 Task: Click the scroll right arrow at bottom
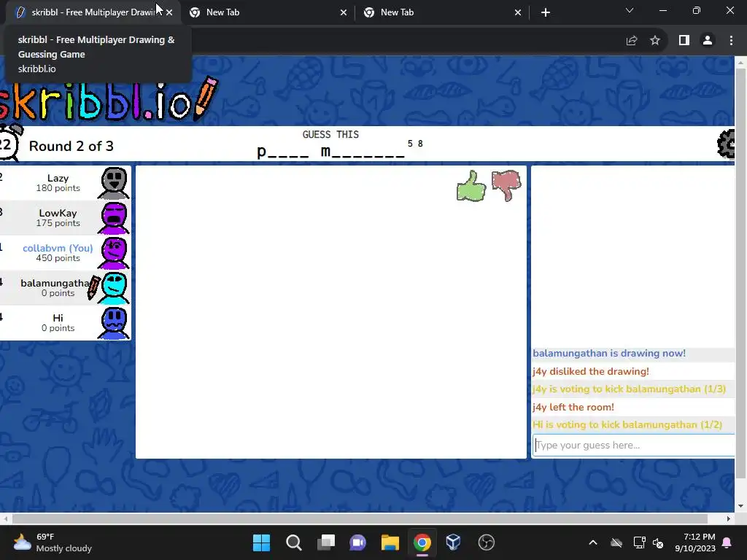(x=729, y=518)
